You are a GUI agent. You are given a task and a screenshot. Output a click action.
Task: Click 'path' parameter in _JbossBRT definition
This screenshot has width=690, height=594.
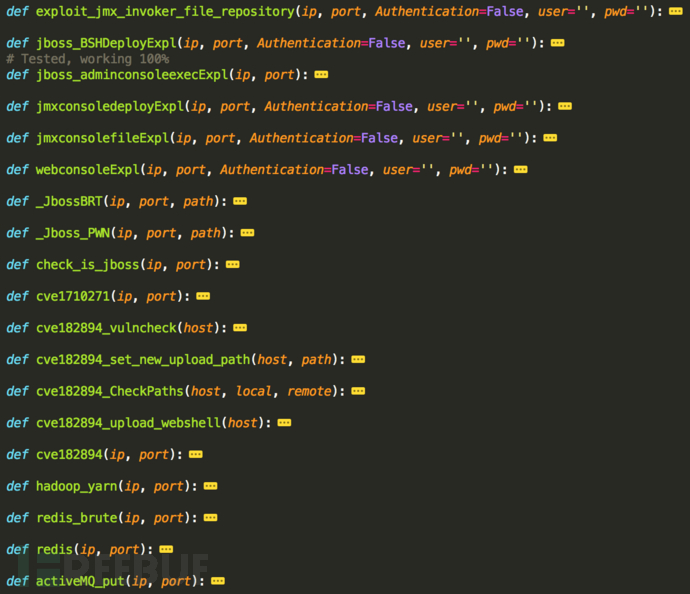(198, 202)
